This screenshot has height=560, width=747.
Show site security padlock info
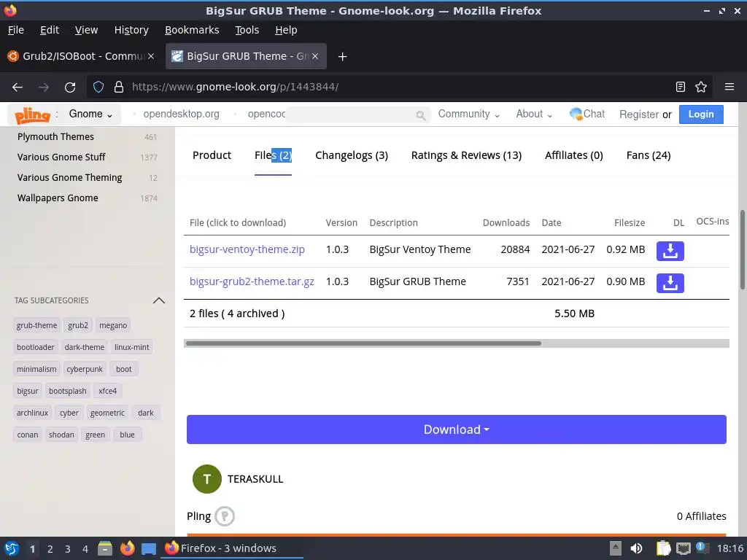[x=119, y=87]
